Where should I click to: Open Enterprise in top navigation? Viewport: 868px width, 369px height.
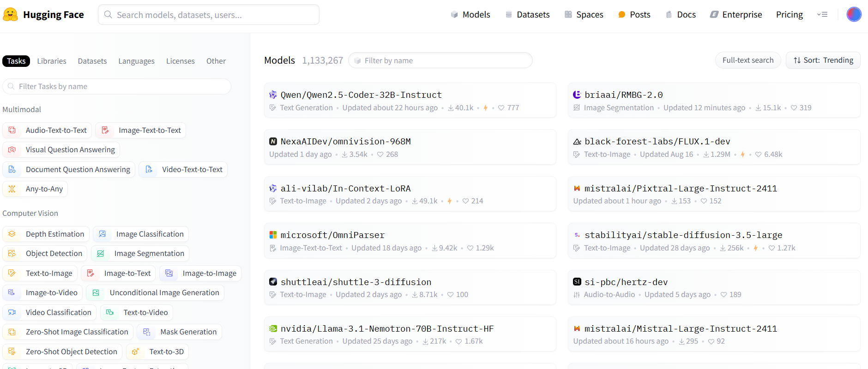point(736,15)
